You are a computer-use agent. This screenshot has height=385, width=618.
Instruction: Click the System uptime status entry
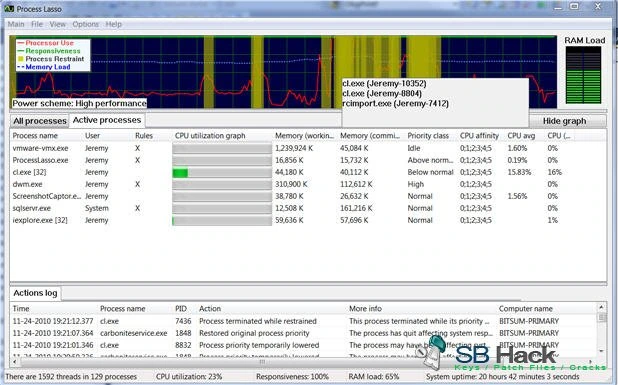[503, 377]
